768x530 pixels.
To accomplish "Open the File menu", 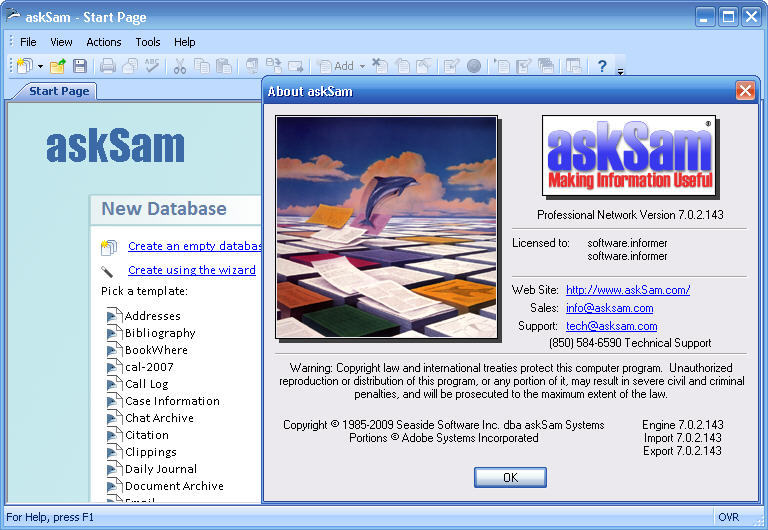I will click(28, 42).
